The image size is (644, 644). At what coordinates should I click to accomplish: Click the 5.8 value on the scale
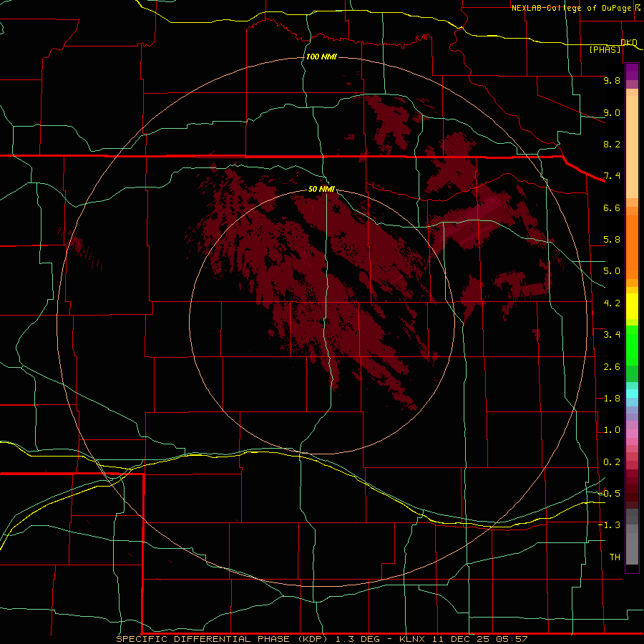pos(612,240)
